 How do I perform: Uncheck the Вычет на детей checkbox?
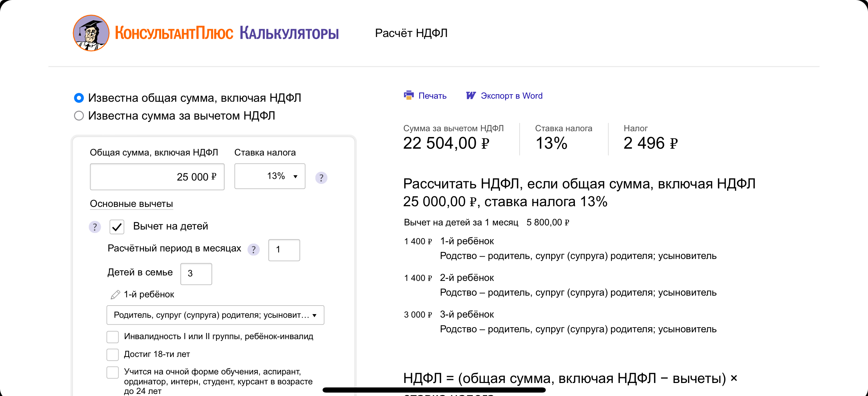point(117,227)
